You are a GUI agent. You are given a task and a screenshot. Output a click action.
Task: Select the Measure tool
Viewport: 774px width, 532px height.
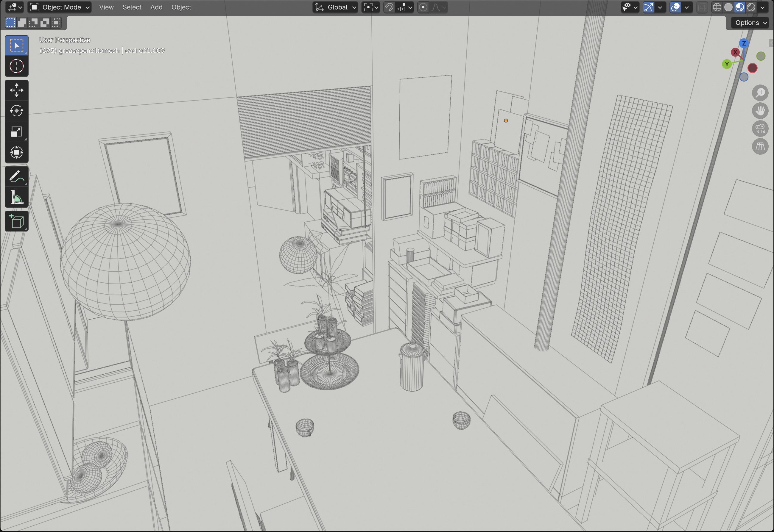click(16, 197)
